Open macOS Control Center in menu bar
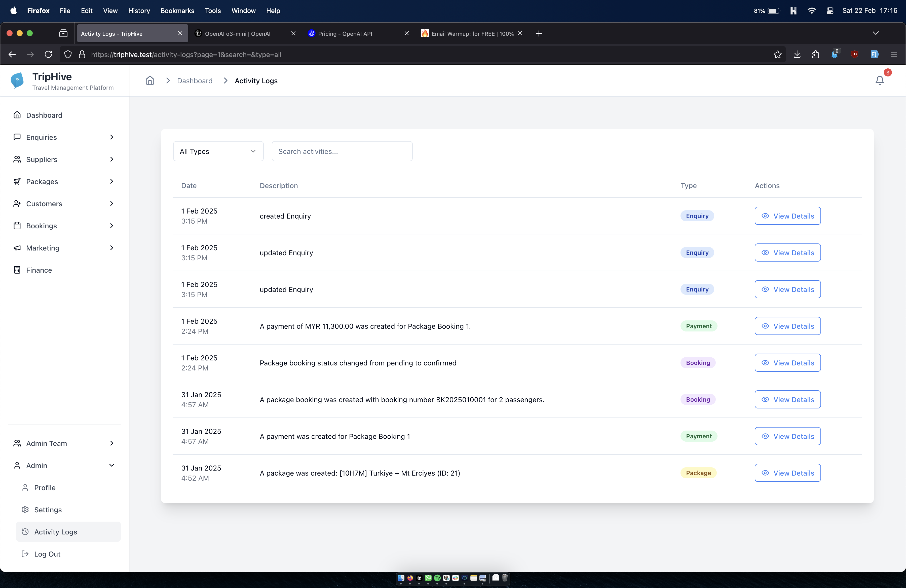The image size is (906, 588). [830, 11]
